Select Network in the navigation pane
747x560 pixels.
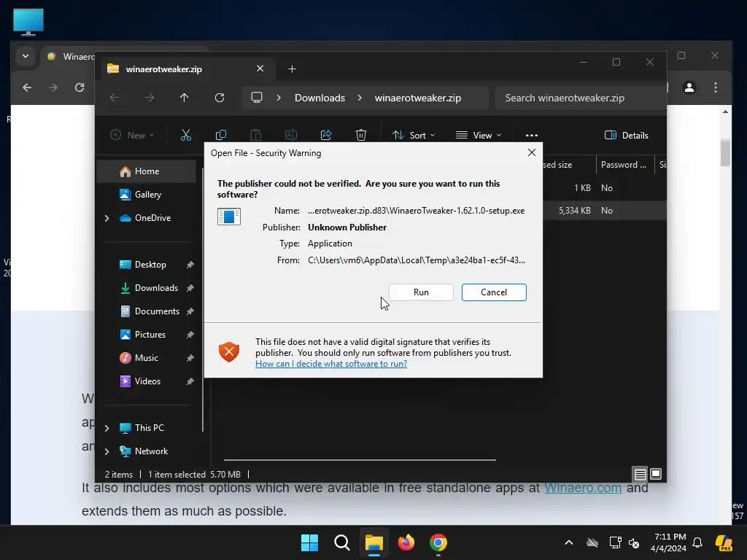click(151, 451)
